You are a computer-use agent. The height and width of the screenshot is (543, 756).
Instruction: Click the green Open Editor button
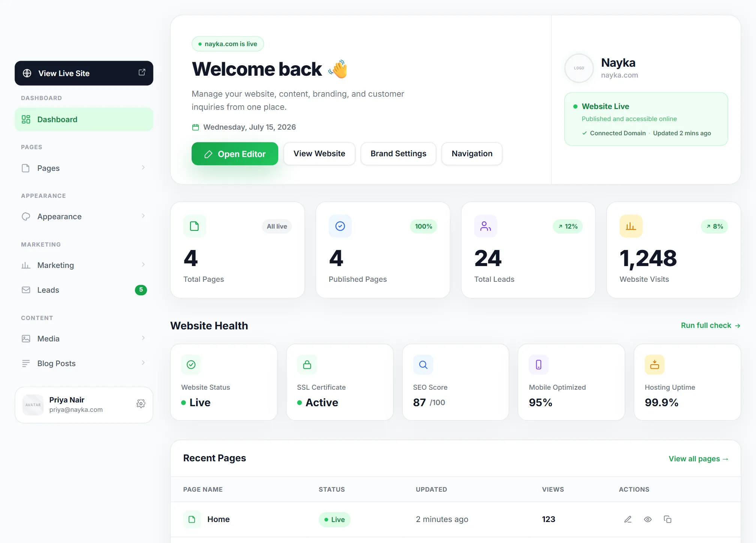235,154
